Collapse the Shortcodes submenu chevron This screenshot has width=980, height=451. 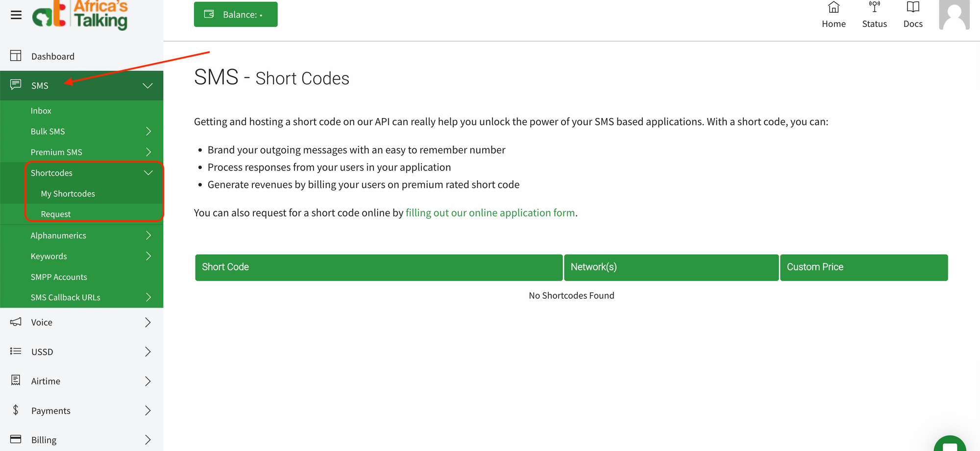tap(148, 172)
